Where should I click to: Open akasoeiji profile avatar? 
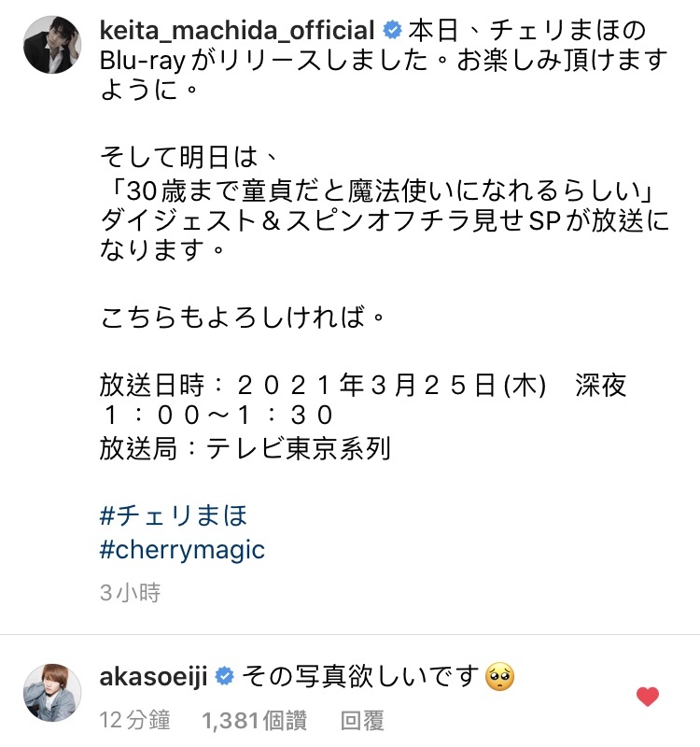click(52, 692)
